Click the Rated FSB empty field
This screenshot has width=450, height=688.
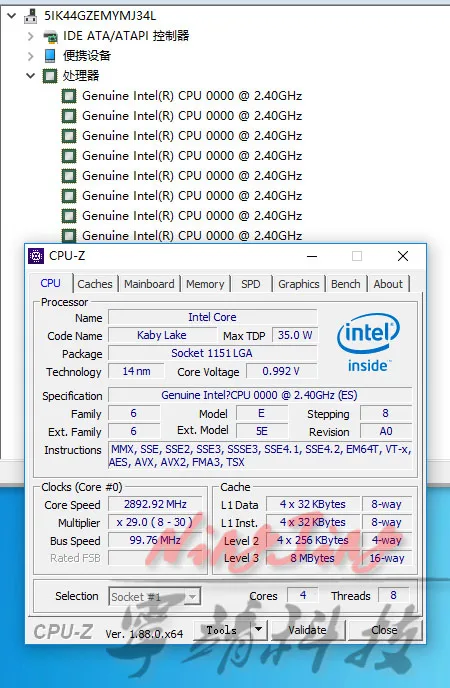tap(155, 558)
